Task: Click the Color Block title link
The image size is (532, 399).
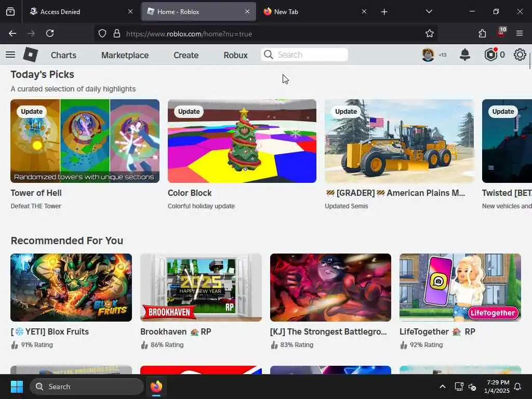Action: pos(190,193)
